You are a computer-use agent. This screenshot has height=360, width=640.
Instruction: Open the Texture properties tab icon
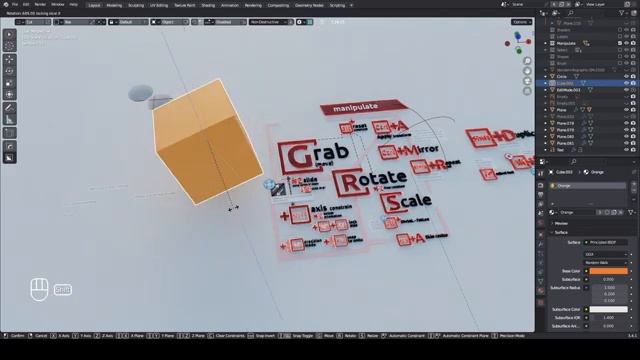(x=541, y=303)
